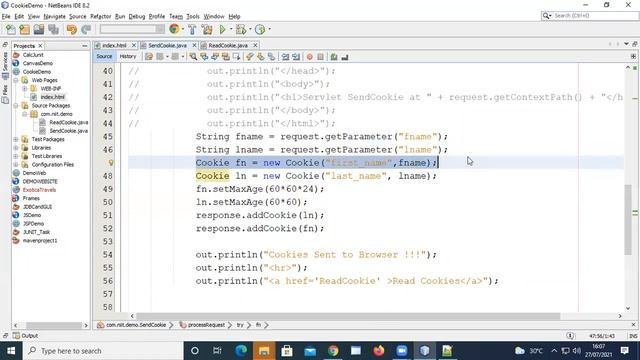This screenshot has width=640, height=360.
Task: Click the Open Project toolbar icon
Action: pyautogui.click(x=39, y=29)
